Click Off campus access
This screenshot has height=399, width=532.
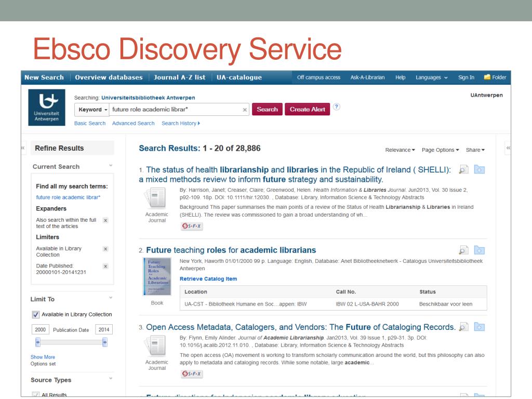pyautogui.click(x=318, y=77)
